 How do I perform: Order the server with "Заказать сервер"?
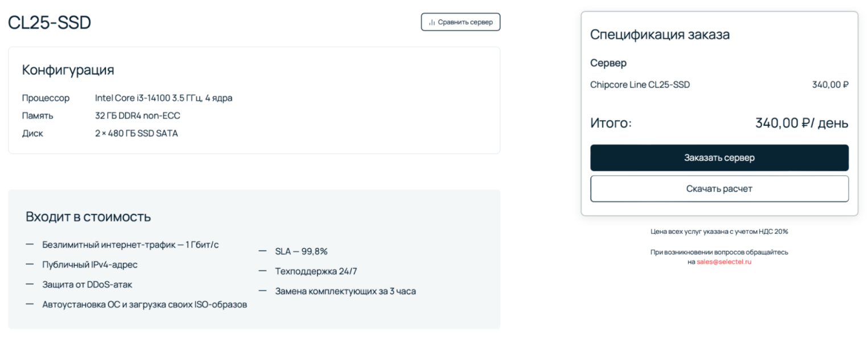point(719,158)
